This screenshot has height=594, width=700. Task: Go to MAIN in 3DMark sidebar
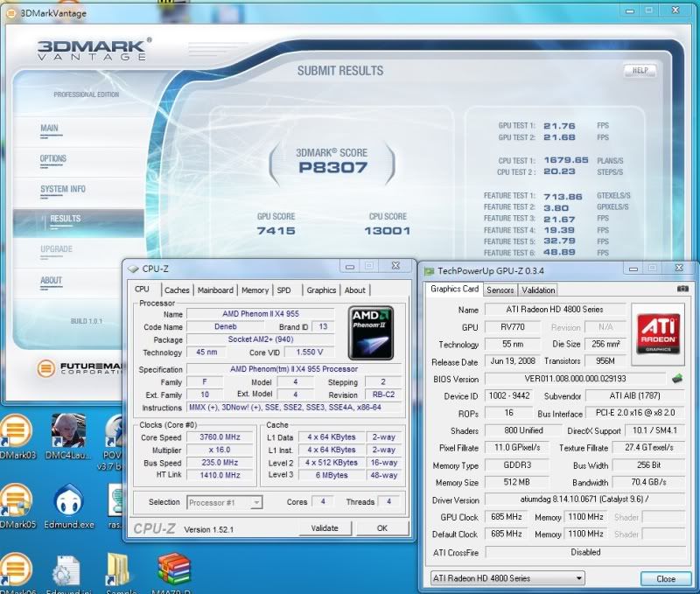pos(49,128)
